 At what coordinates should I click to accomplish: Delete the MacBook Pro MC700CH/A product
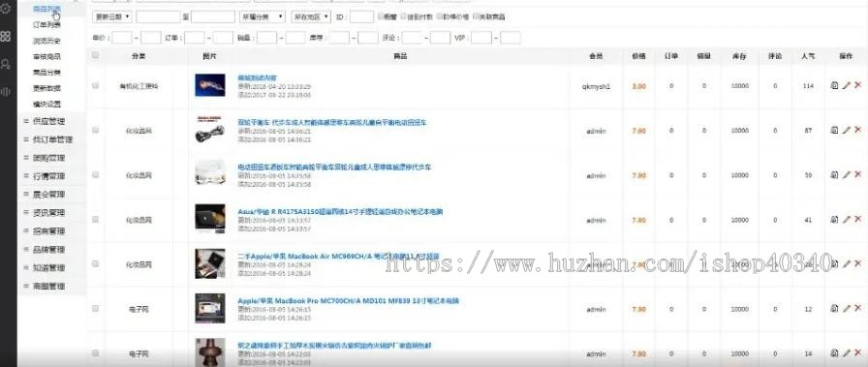[858, 308]
